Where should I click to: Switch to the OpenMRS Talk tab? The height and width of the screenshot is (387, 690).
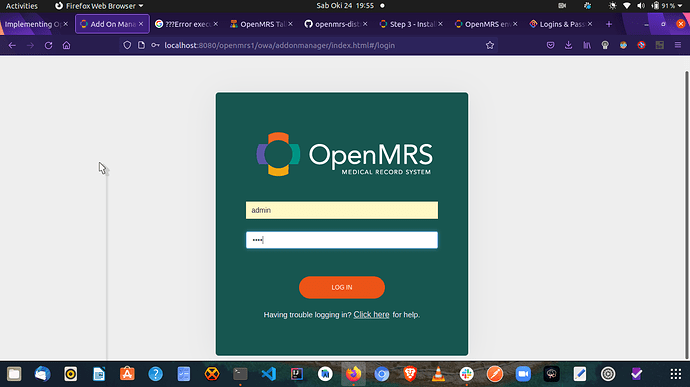(x=261, y=24)
